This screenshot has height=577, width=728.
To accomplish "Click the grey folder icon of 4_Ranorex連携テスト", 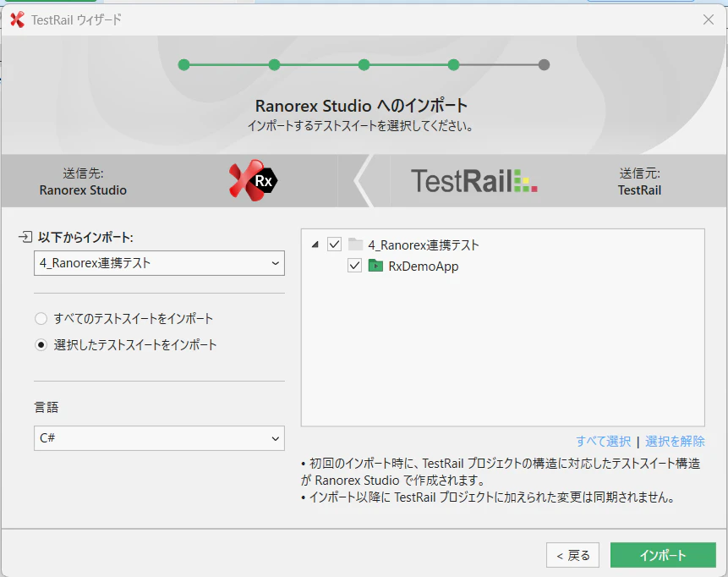I will (x=356, y=244).
